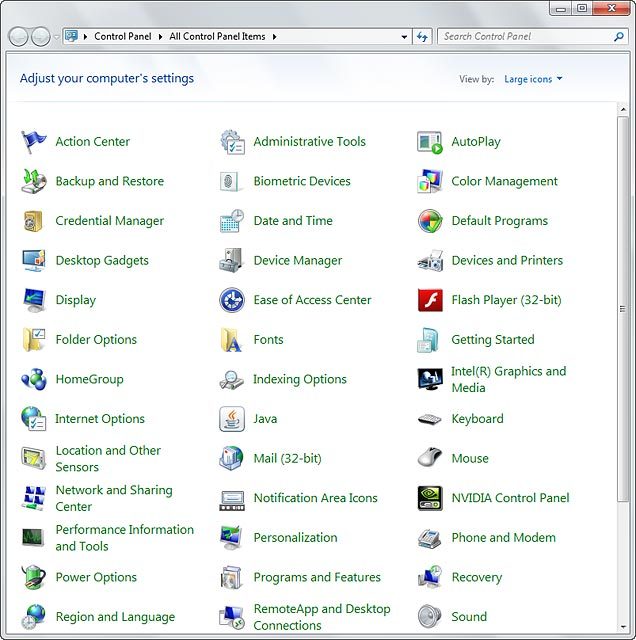Click the Power Options battery icon
This screenshot has width=636, height=640.
click(x=33, y=577)
